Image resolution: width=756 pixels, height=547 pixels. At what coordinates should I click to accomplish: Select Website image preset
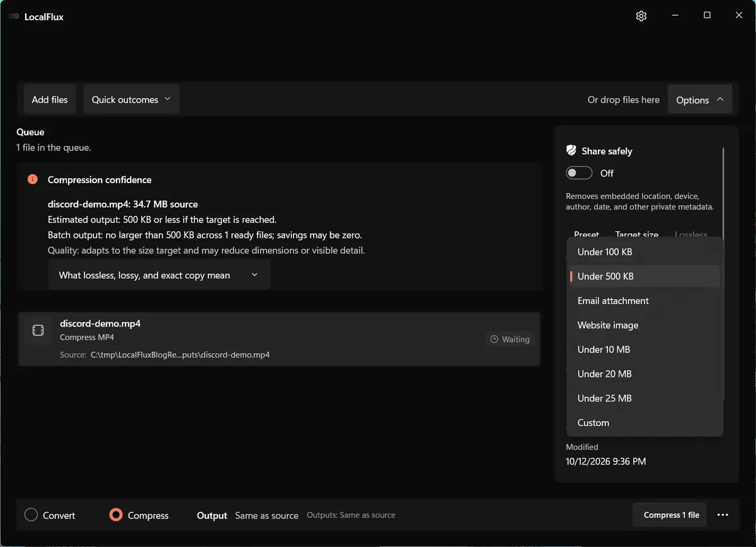644,325
